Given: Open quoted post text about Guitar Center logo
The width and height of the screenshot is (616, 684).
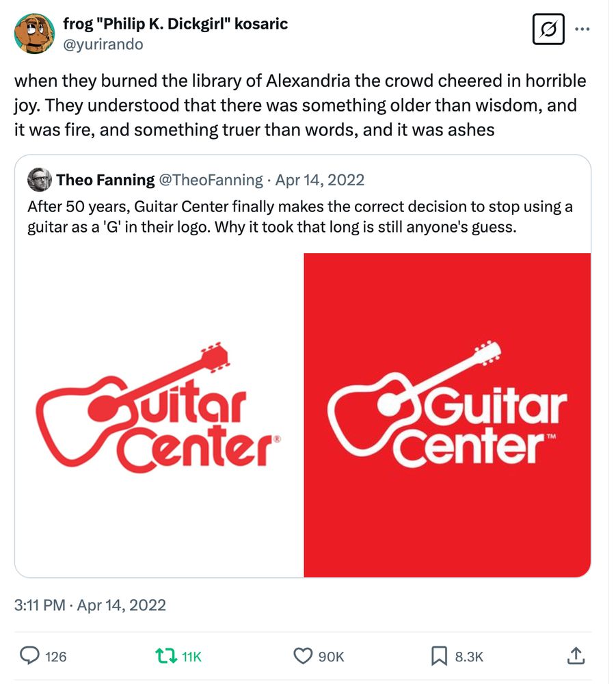Looking at the screenshot, I should coord(299,217).
